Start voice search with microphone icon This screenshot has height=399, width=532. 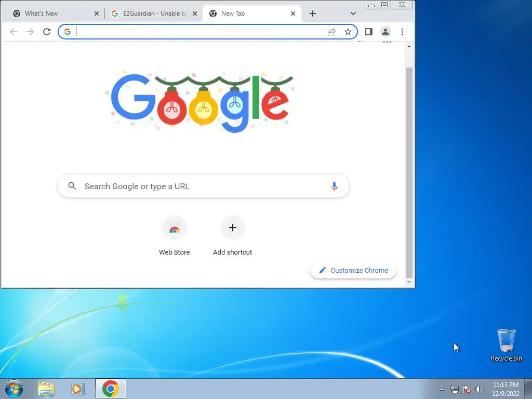click(334, 187)
